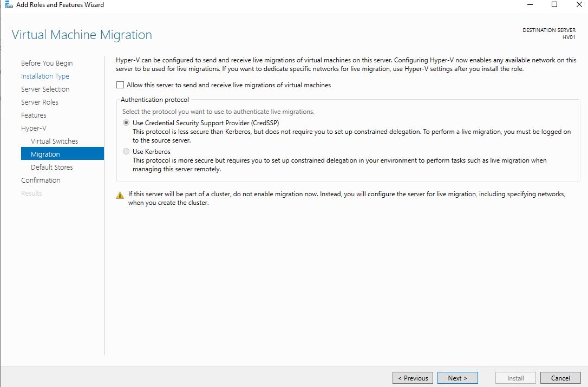
Task: Minimize the wizard window
Action: pos(529,5)
